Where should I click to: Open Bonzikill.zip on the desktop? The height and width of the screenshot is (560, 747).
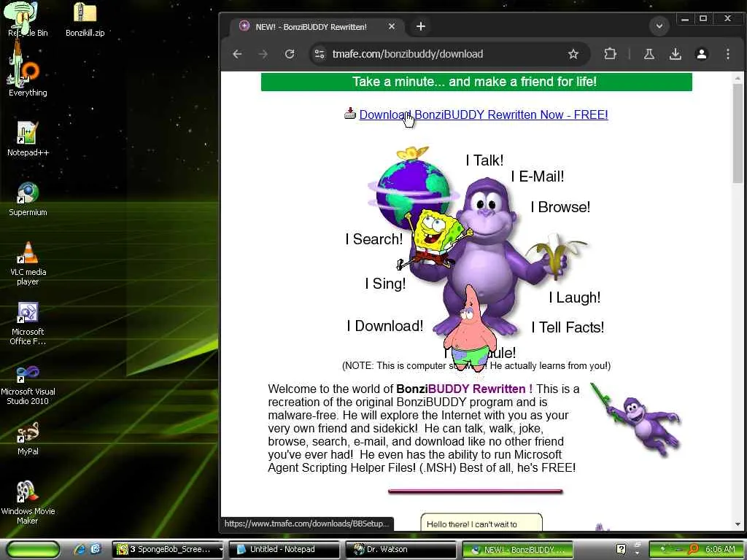85,19
